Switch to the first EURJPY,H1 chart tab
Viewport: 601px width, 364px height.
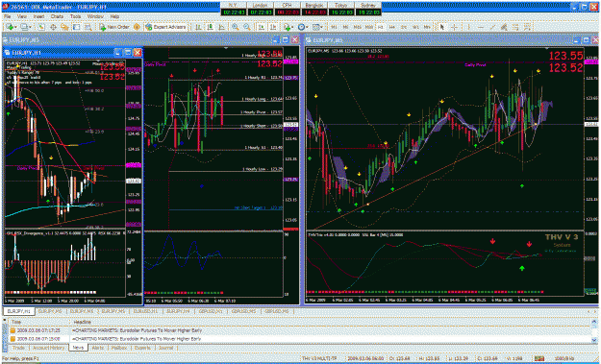click(x=19, y=311)
